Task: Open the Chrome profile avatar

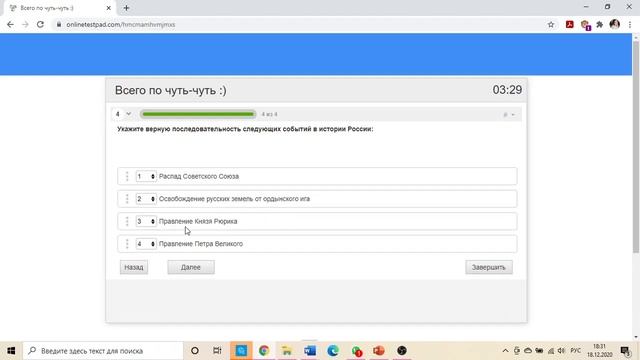Action: (615, 24)
